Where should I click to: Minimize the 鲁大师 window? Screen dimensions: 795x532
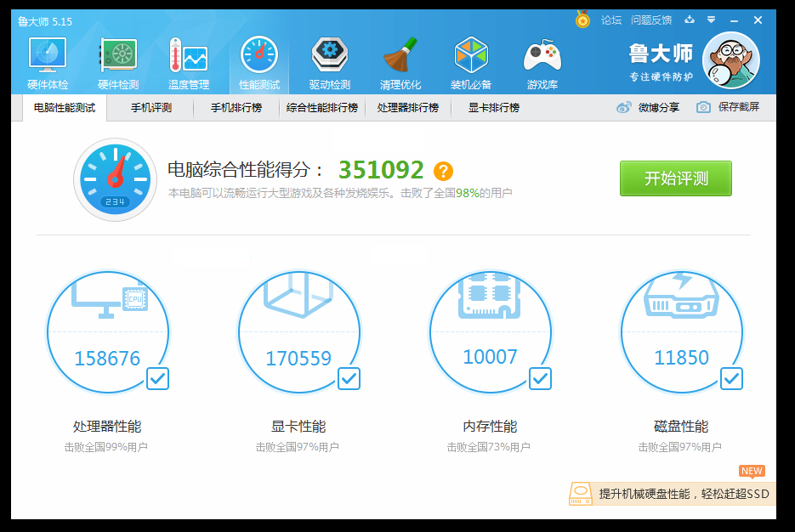pos(734,20)
